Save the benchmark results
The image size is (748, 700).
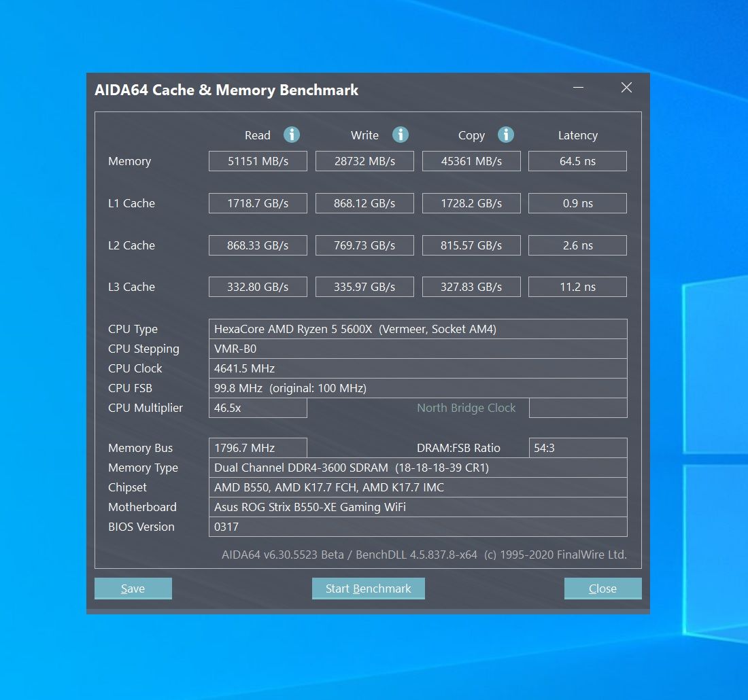[133, 589]
